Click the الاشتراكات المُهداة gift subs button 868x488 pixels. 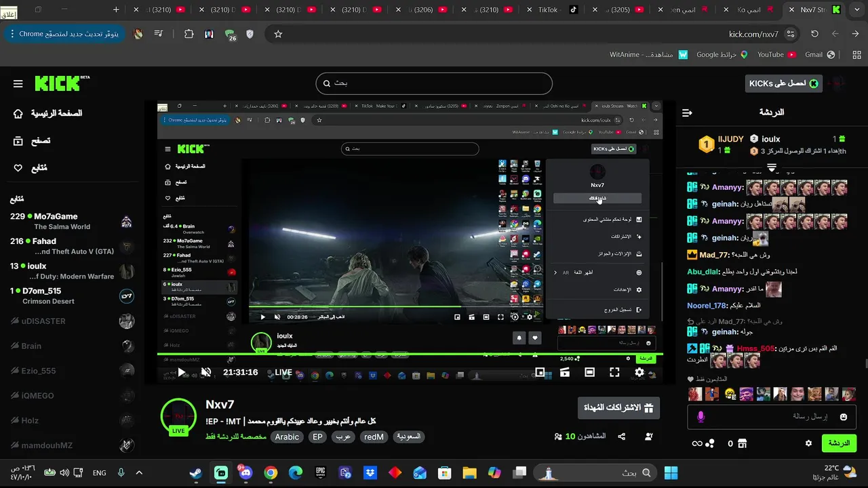tap(618, 408)
